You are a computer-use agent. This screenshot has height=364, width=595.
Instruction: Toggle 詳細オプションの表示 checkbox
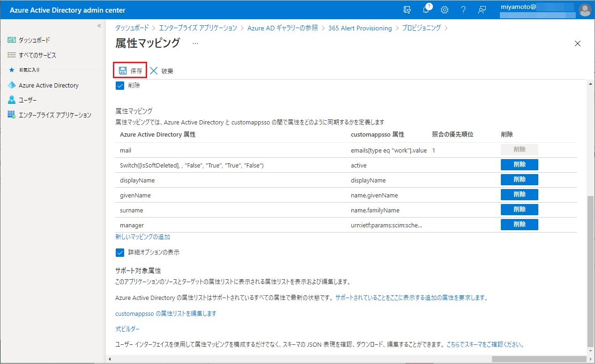pyautogui.click(x=120, y=253)
